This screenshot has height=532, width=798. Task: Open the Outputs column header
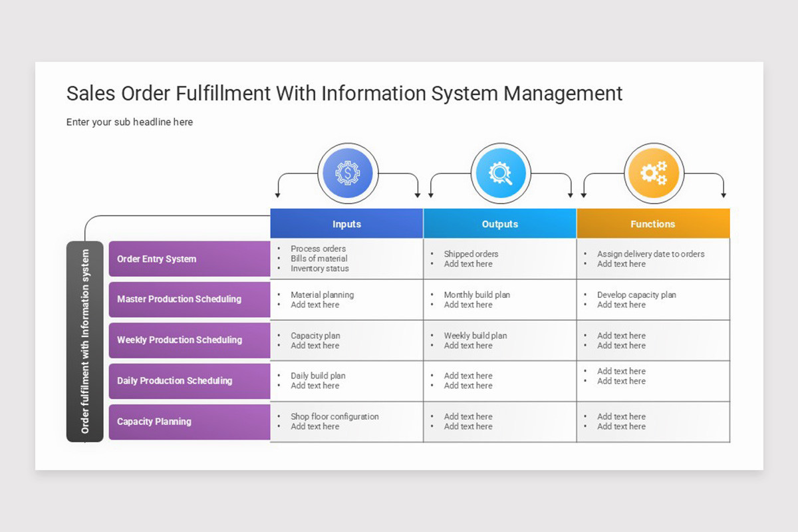point(500,223)
